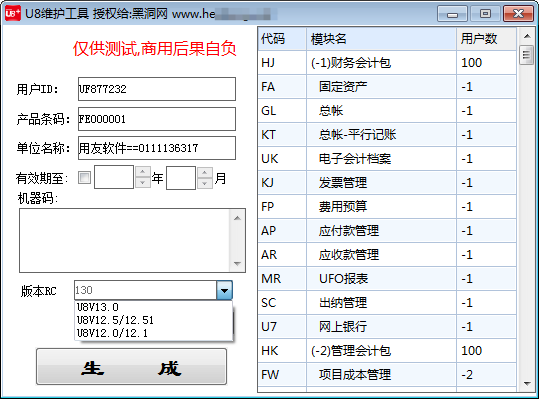
Task: Click user count 100 for HJ row
Action: click(486, 63)
